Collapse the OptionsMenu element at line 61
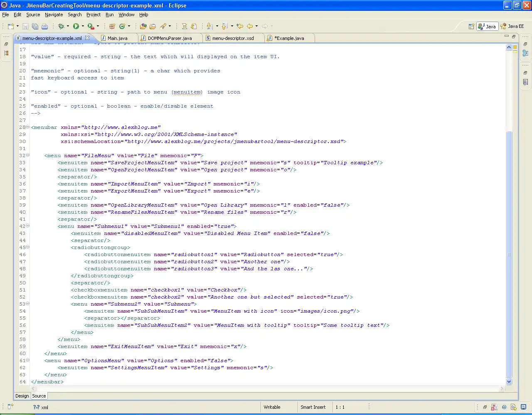Screen dimensions: 532x415 (28, 360)
